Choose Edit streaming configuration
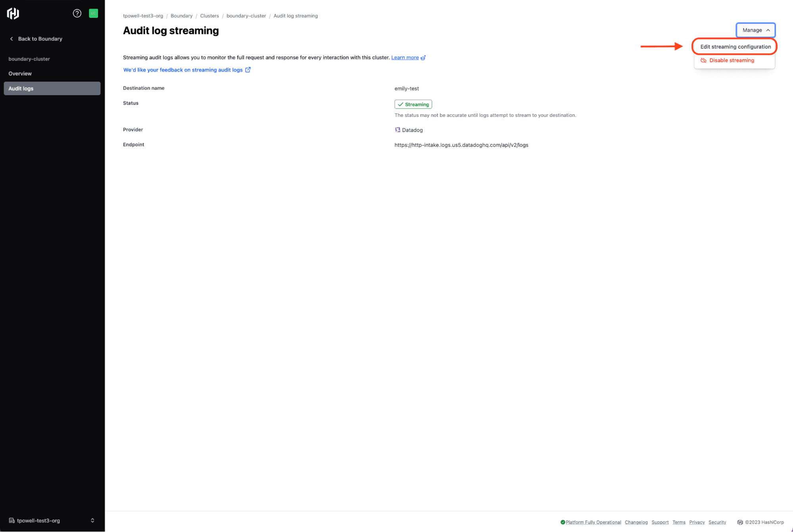The image size is (793, 532). tap(735, 47)
